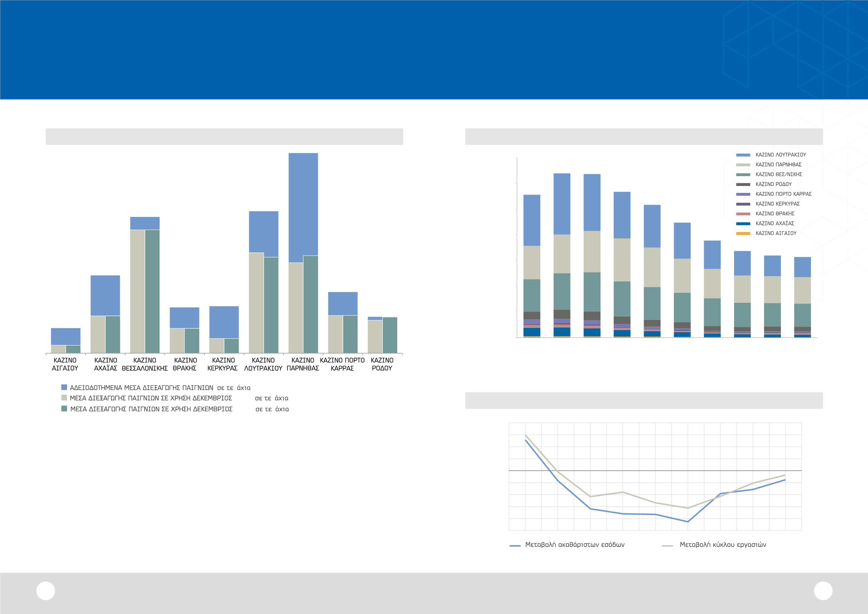Image resolution: width=868 pixels, height=614 pixels.
Task: Click the ΚΑΖΙΝΟ ΠΑΡΝΗΘΑΣ axis label in bar chart
Action: [x=303, y=365]
